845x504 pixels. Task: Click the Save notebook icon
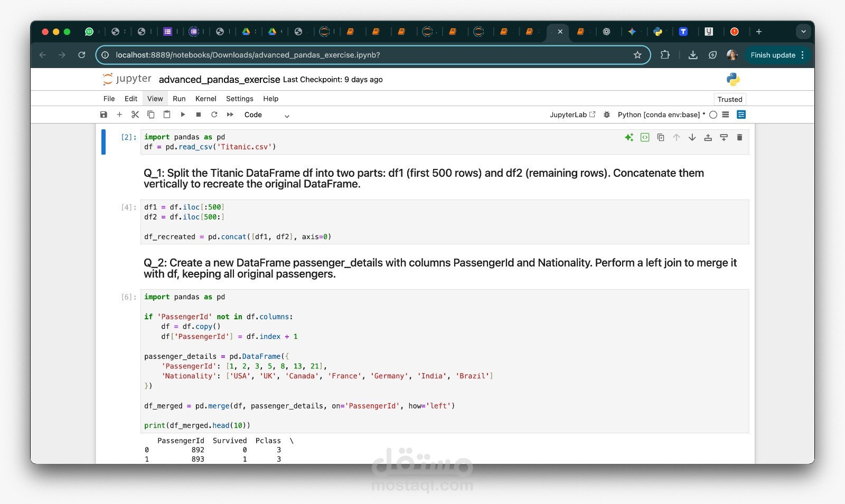pos(104,115)
